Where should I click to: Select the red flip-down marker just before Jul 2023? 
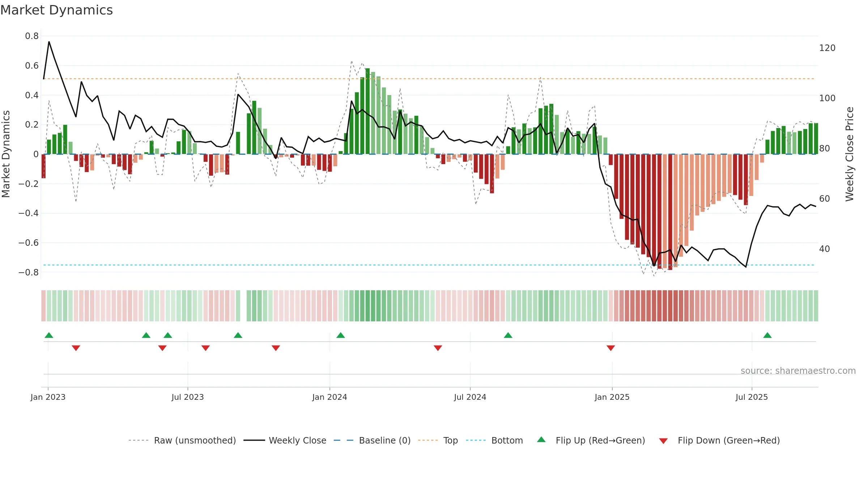[x=162, y=348]
